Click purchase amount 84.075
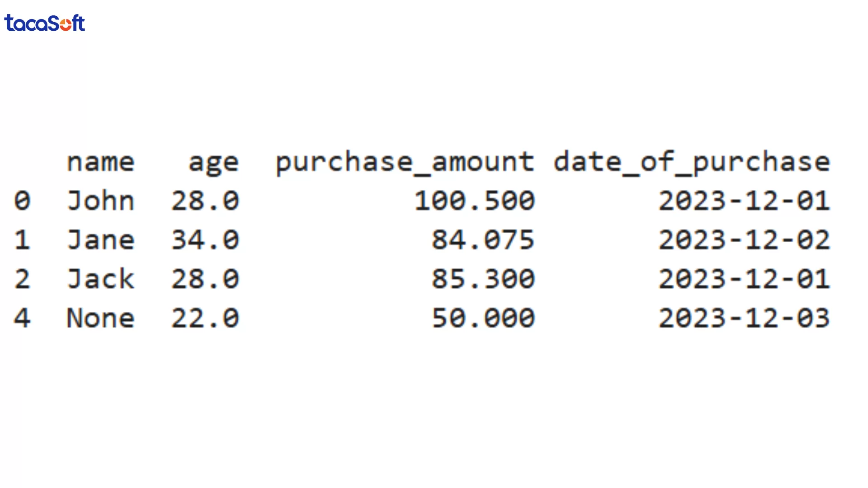 coord(483,240)
